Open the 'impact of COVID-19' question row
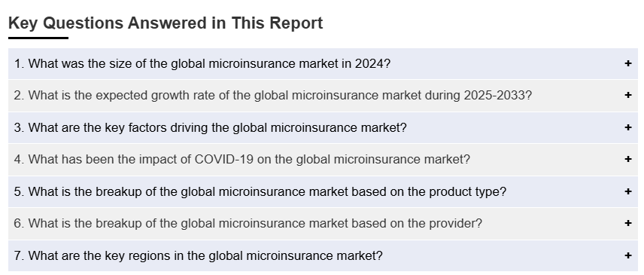The width and height of the screenshot is (644, 275). click(323, 160)
